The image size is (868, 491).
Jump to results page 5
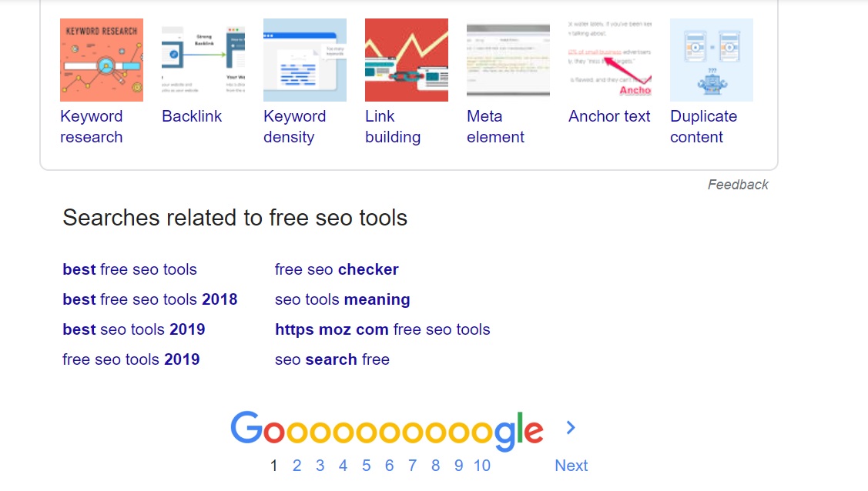click(x=366, y=466)
